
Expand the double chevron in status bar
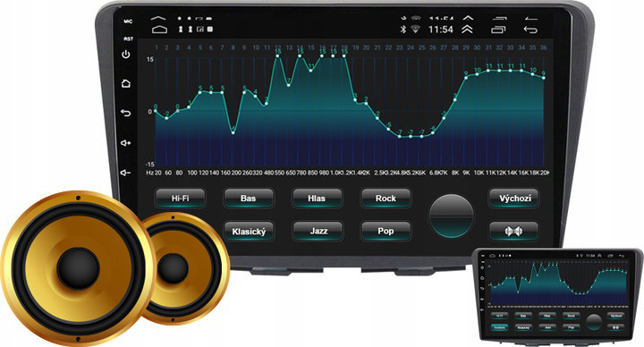(467, 30)
